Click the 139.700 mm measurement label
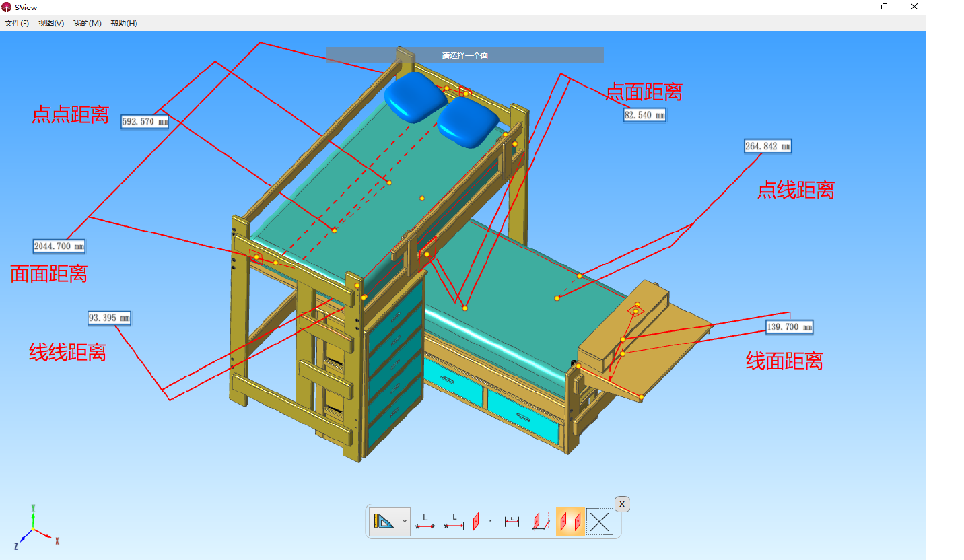This screenshot has width=964, height=560. [790, 327]
